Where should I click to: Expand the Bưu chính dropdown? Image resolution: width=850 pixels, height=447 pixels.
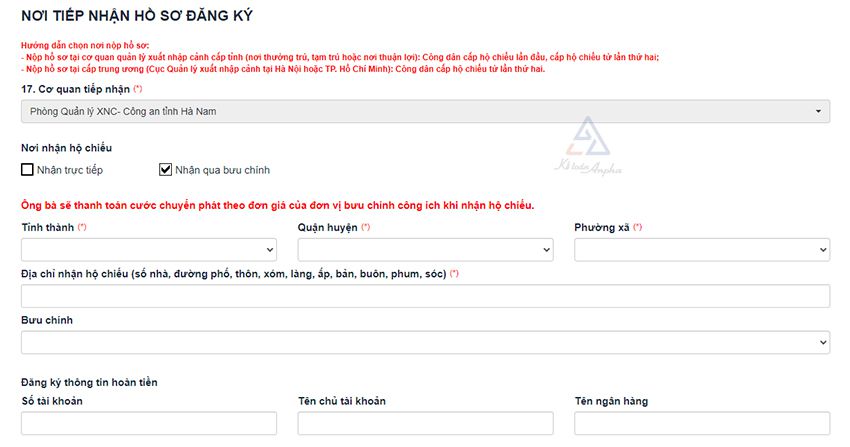point(425,343)
